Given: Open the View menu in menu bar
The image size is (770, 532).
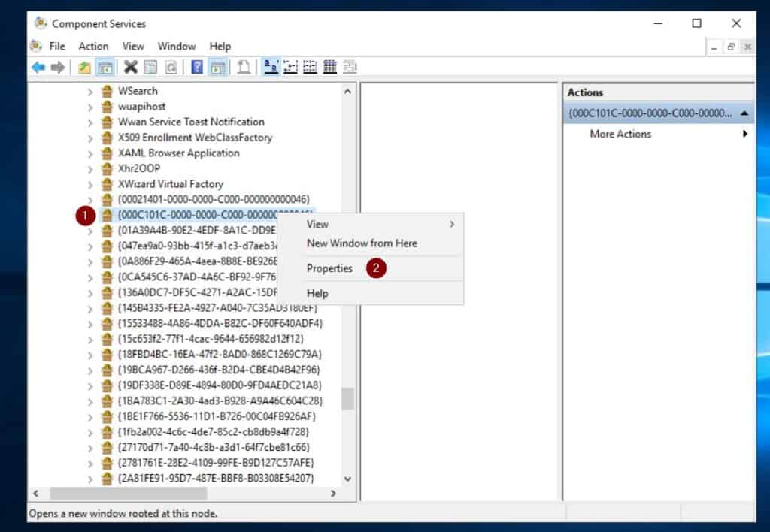Looking at the screenshot, I should click(x=133, y=46).
